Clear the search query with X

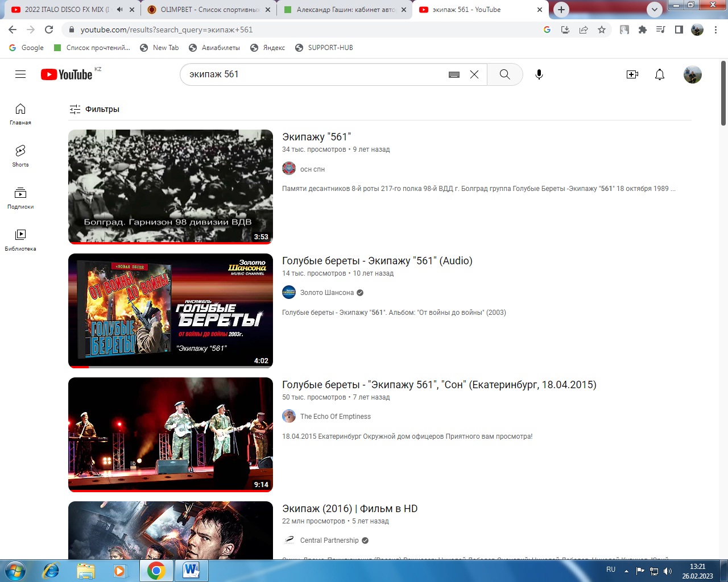coord(474,74)
